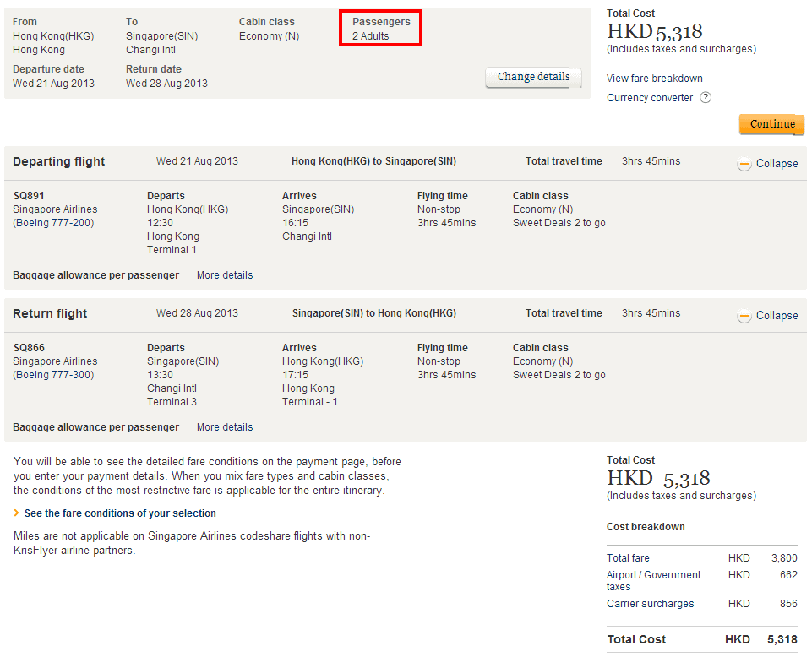Viewport: 812px width, 657px height.
Task: Click the Cost breakdown heading
Action: click(x=646, y=527)
